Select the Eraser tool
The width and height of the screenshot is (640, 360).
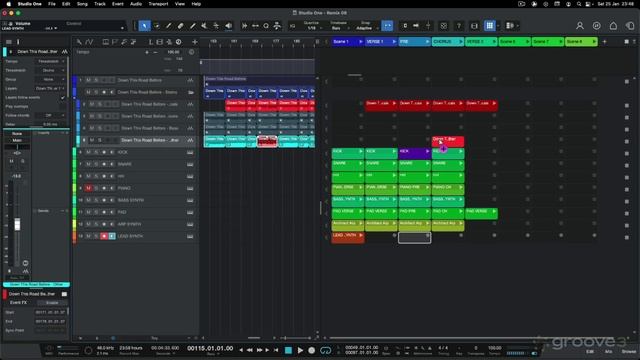coord(180,26)
